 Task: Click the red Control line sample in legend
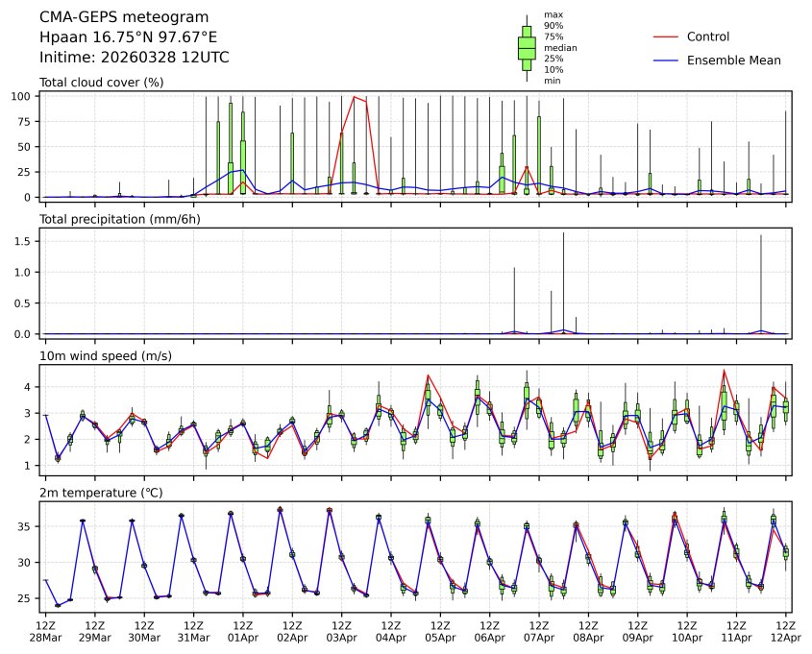coord(665,36)
